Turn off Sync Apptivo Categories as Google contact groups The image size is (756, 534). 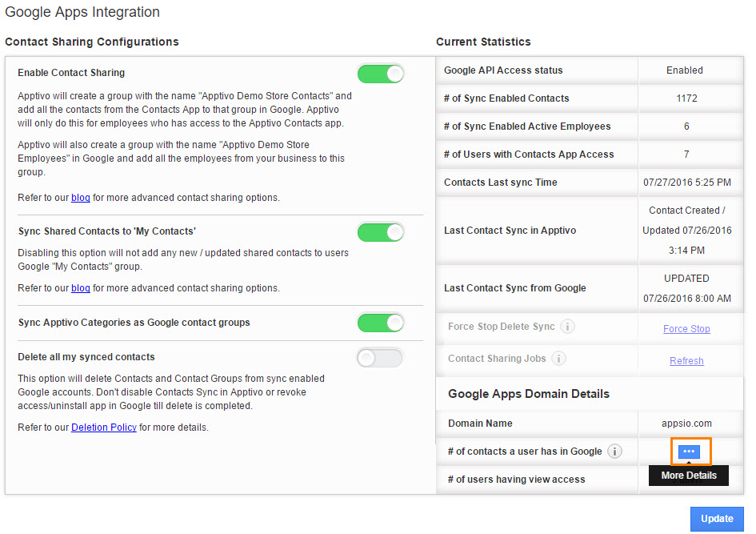point(380,323)
